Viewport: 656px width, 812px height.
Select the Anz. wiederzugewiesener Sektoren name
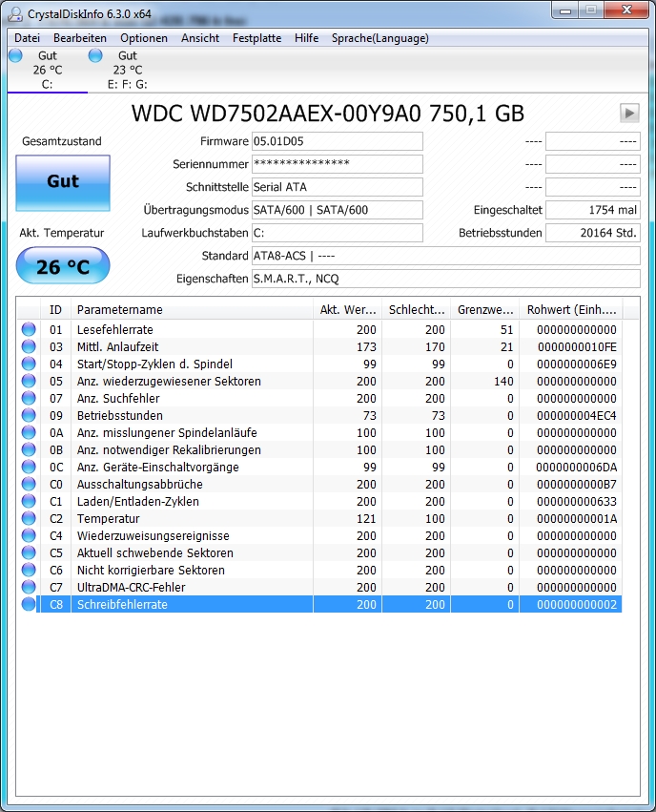point(169,381)
